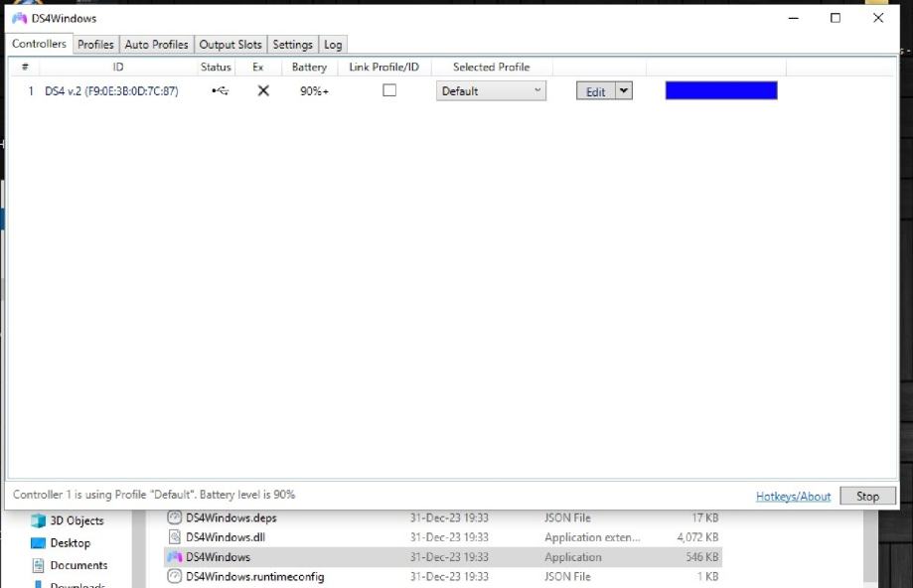This screenshot has height=588, width=913.
Task: Click the DS4Windows.runtimeconfig file icon
Action: (174, 576)
